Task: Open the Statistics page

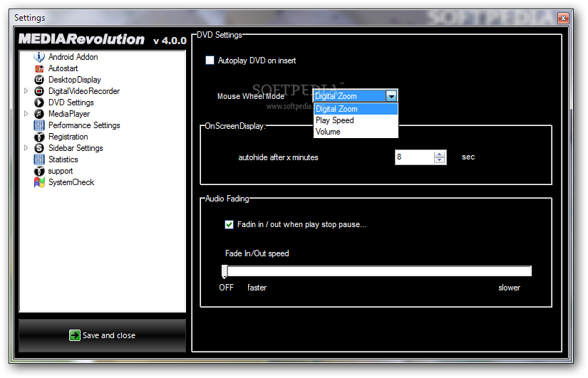Action: 63,159
